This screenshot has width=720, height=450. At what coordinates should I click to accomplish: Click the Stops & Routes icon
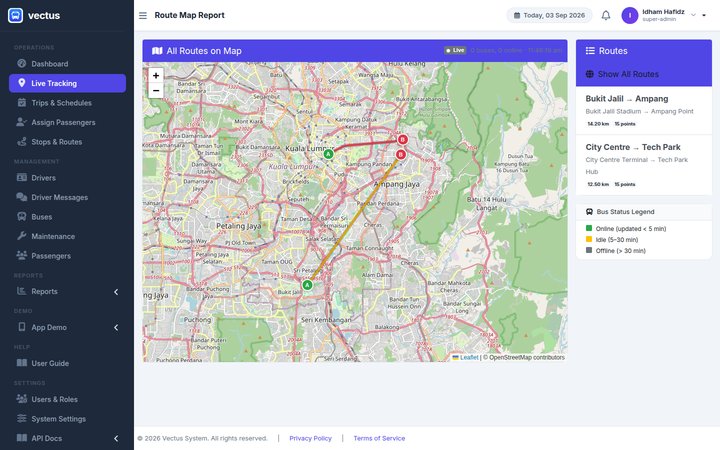click(x=22, y=141)
